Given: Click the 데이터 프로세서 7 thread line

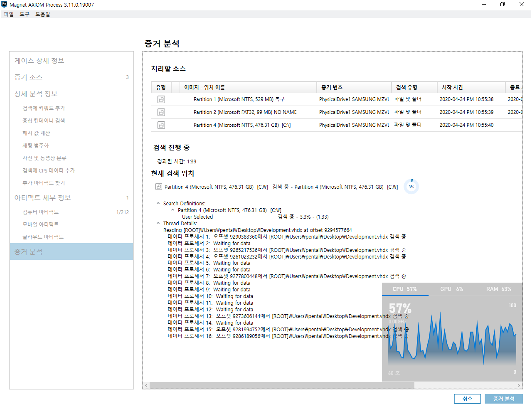Looking at the screenshot, I should tap(287, 276).
